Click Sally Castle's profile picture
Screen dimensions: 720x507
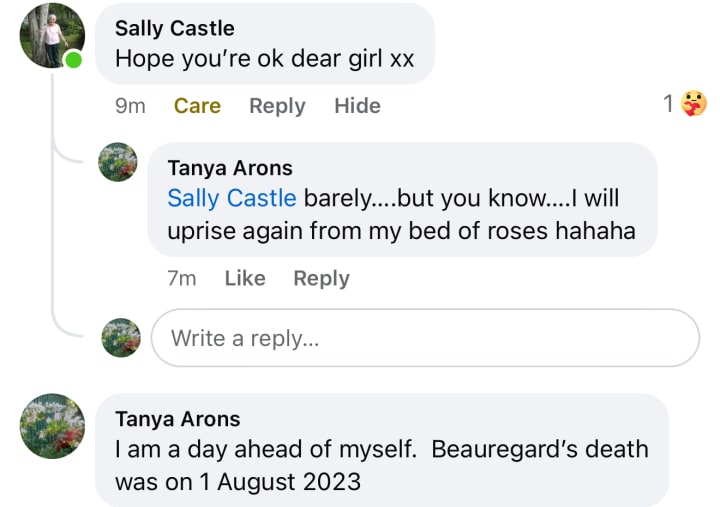coord(51,34)
